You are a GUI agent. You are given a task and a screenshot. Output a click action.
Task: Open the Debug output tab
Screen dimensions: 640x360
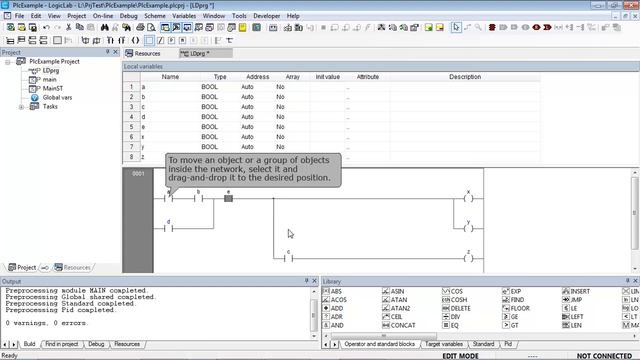point(96,344)
